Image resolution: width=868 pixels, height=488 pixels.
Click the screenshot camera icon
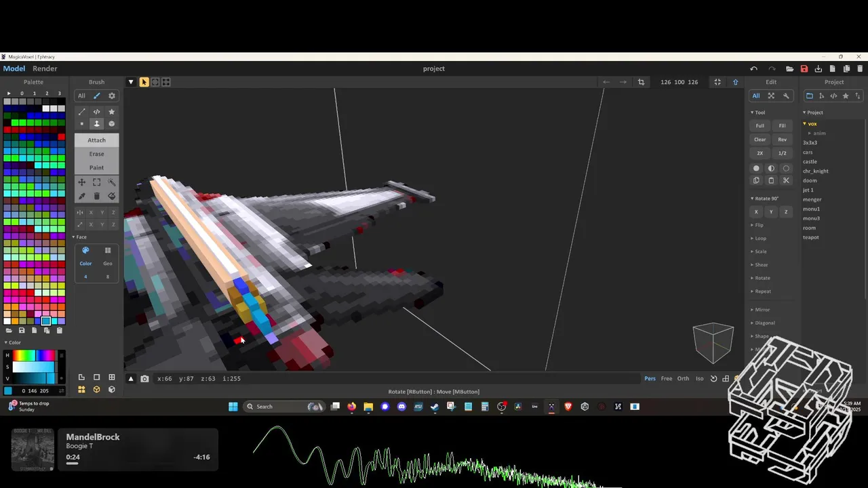point(144,378)
